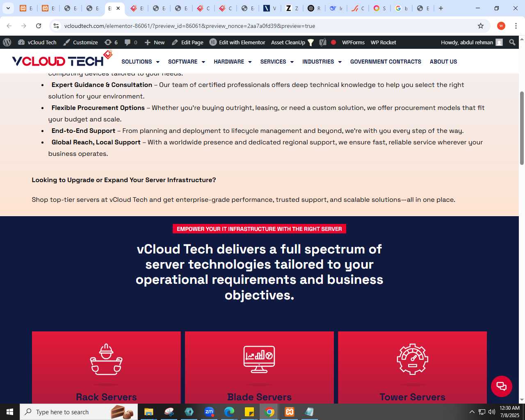This screenshot has height=420, width=525.
Task: Open the Tower Servers card title
Action: (412, 397)
